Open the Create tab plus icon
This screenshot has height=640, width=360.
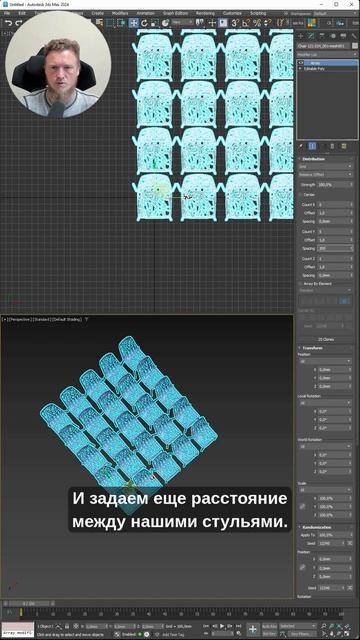[301, 36]
